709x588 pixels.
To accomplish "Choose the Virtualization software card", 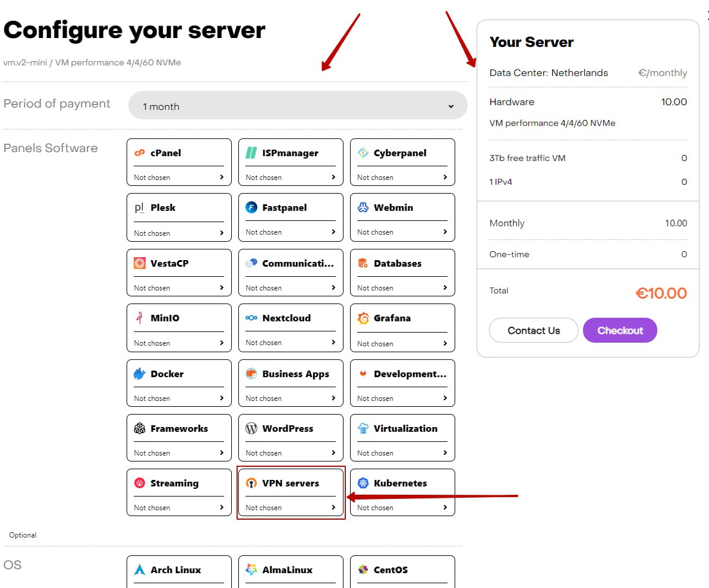I will point(402,438).
